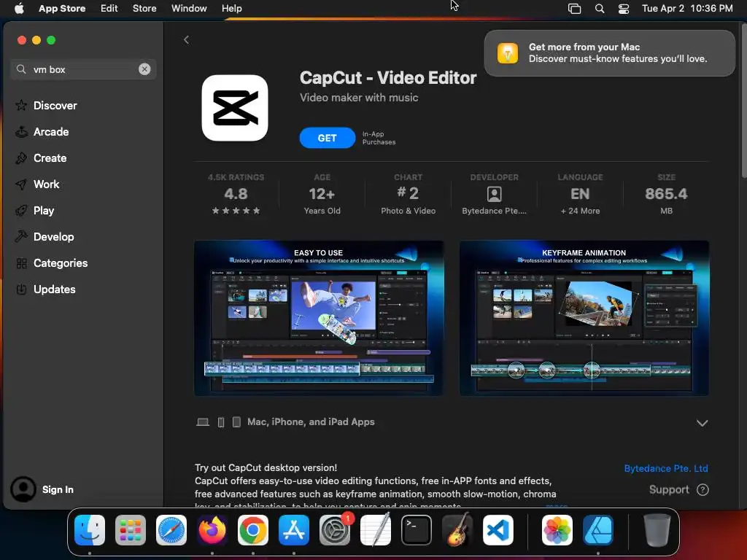Click the Updates download icon
The height and width of the screenshot is (560, 747).
[x=21, y=289]
